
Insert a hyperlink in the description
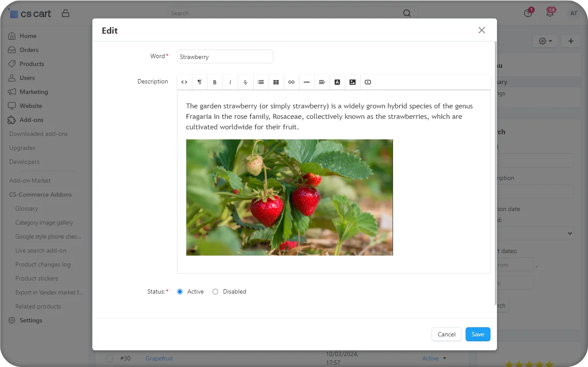coord(291,82)
